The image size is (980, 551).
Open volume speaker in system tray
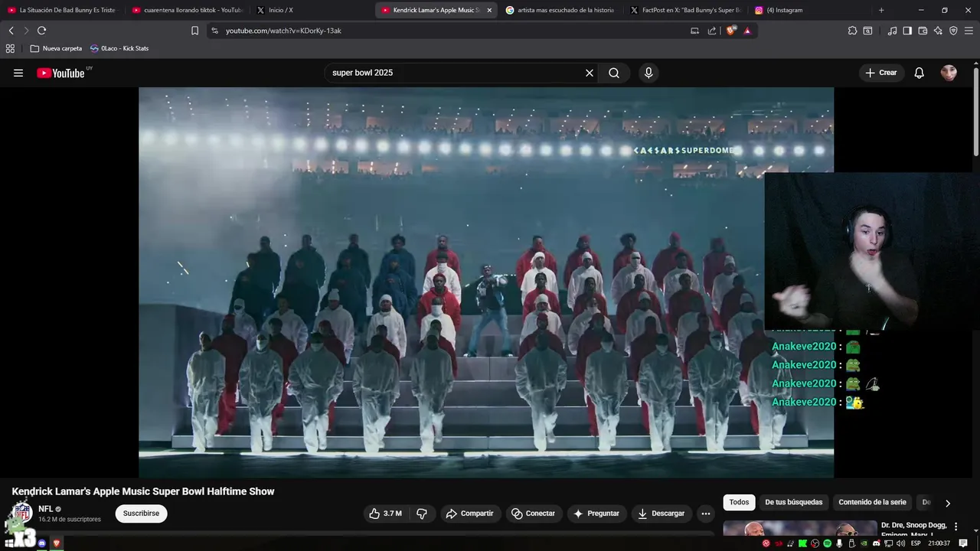pyautogui.click(x=900, y=543)
